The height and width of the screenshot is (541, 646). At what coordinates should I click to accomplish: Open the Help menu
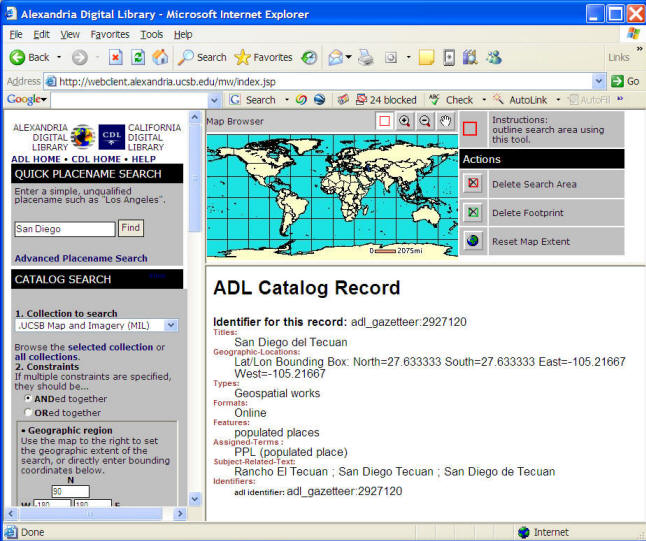point(183,34)
